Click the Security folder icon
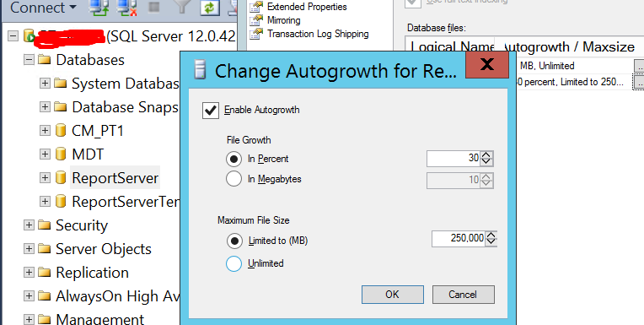Screen dimensions: 644x325 coord(44,225)
